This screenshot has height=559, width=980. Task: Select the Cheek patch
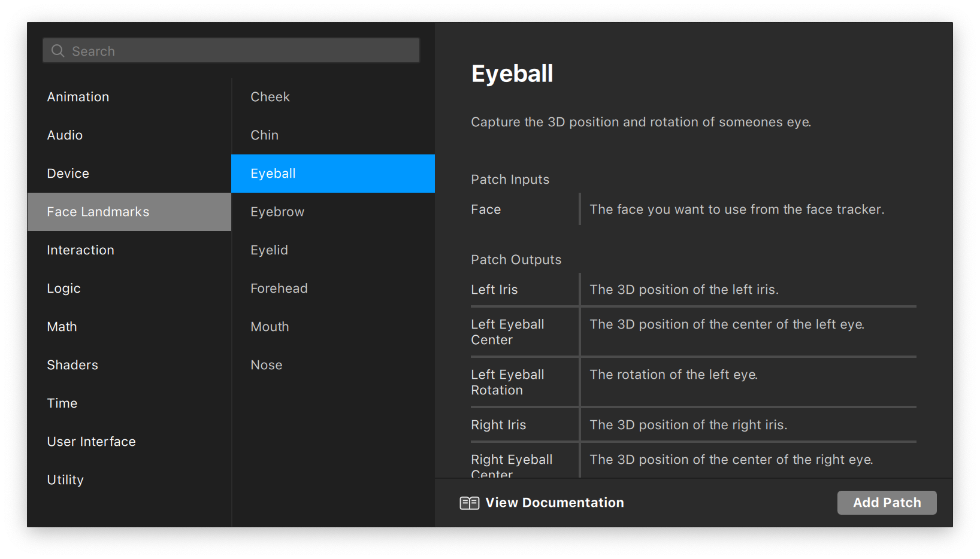(270, 97)
